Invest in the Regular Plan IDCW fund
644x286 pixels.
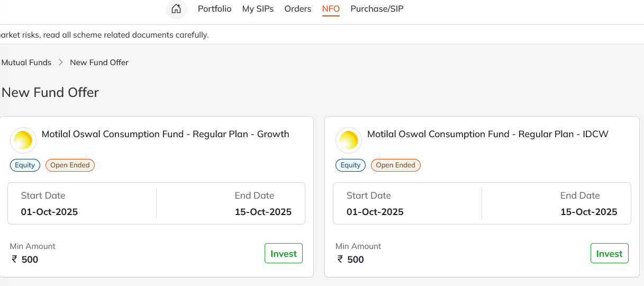click(609, 254)
